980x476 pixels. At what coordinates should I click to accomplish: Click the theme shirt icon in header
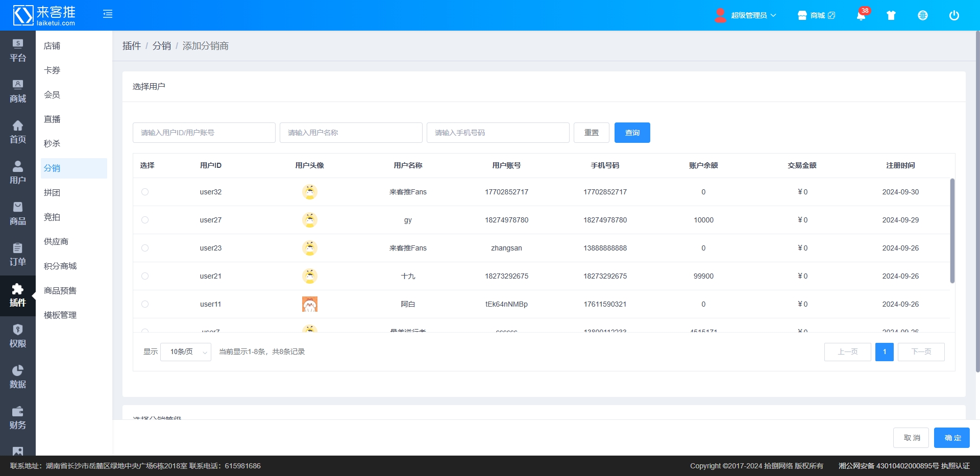(891, 15)
